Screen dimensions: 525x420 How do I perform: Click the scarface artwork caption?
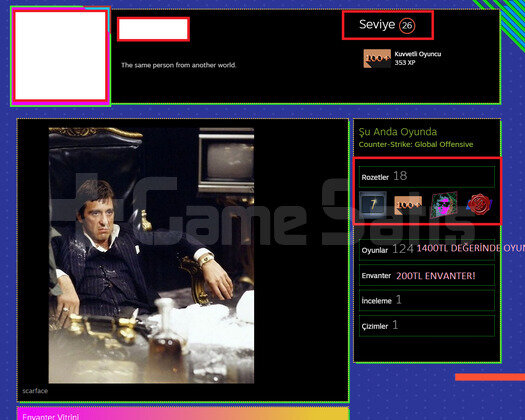tap(35, 391)
